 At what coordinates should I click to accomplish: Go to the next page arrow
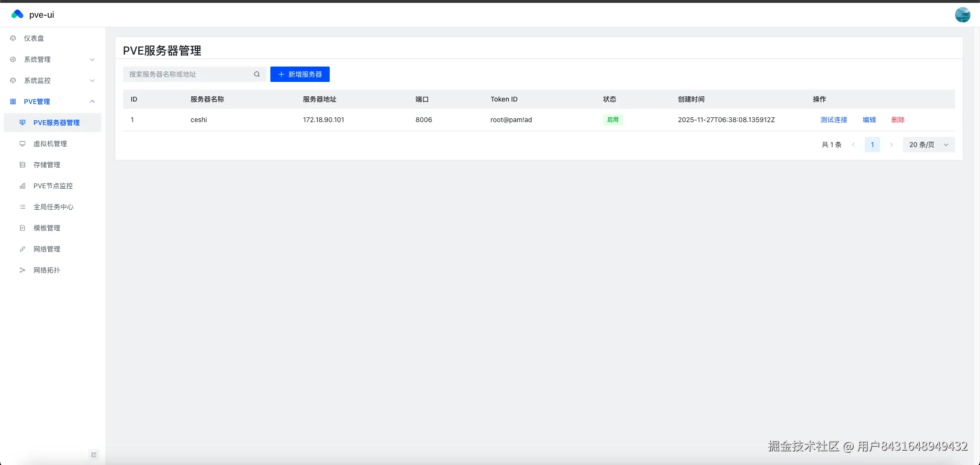[891, 145]
